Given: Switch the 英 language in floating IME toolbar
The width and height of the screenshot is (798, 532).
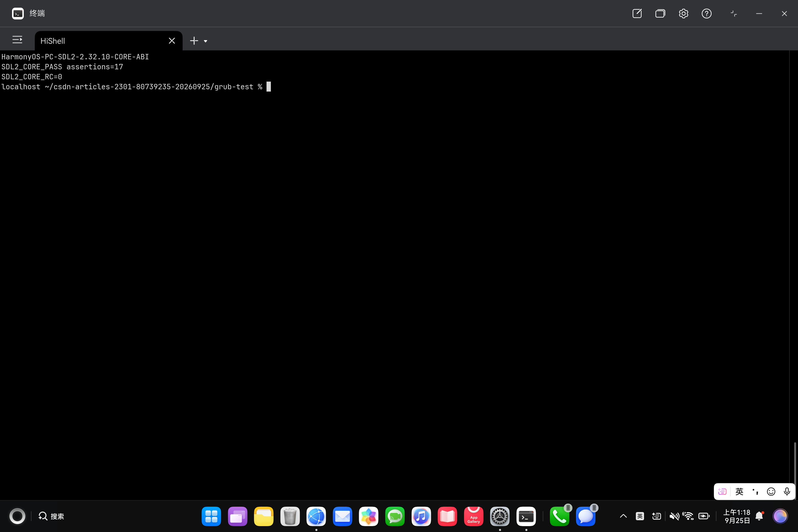Looking at the screenshot, I should coord(739,491).
